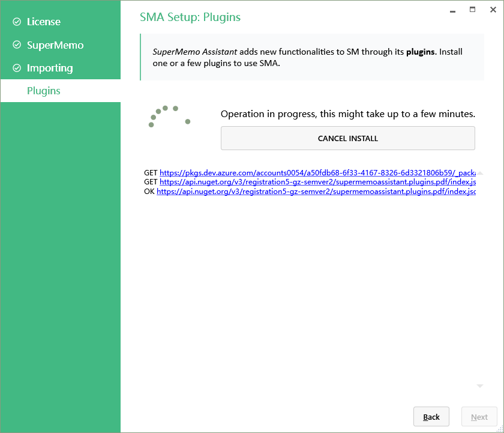Screen dimensions: 504x433
Task: Select the SuperMemo step label in the sidebar
Action: tap(55, 46)
